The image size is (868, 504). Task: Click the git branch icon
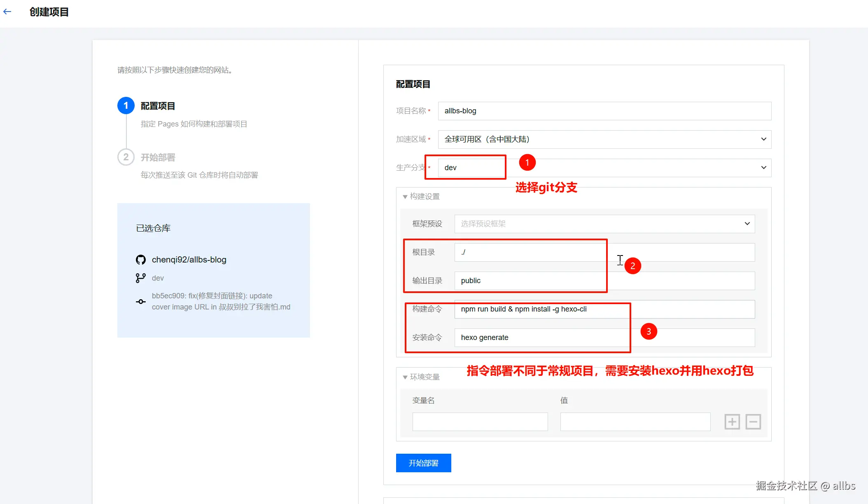(140, 278)
